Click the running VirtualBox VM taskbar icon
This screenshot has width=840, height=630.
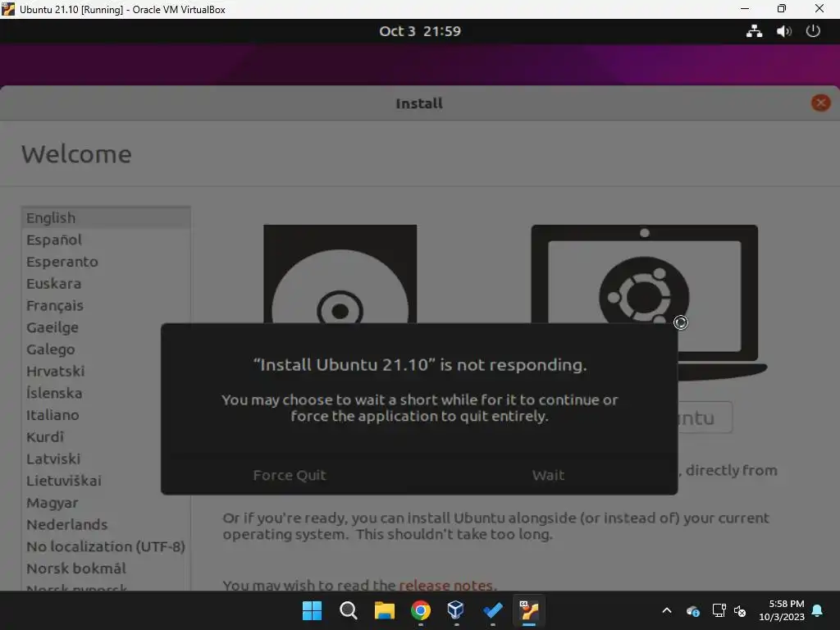click(x=529, y=610)
